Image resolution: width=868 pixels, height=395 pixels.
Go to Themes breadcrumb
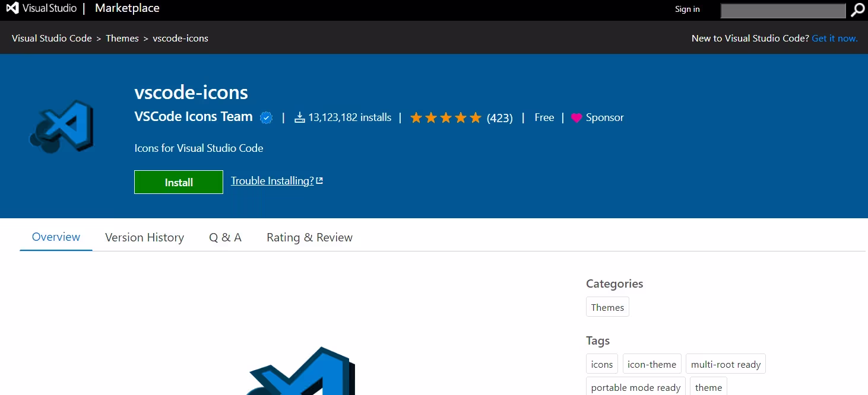coord(122,38)
